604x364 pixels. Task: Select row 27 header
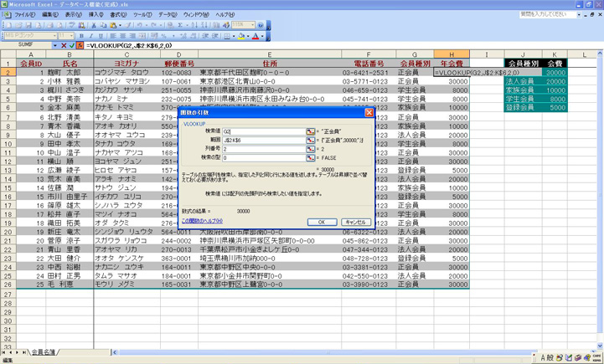[8, 295]
